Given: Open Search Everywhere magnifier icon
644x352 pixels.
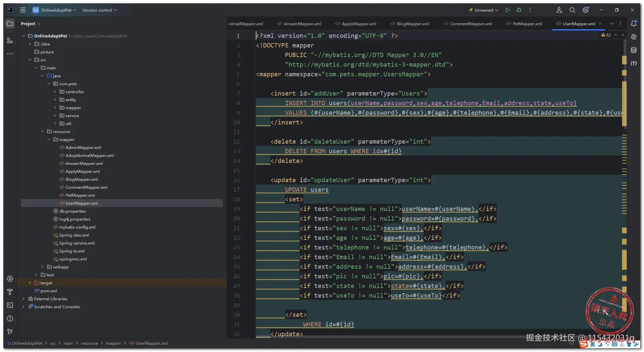Looking at the screenshot, I should coord(572,10).
